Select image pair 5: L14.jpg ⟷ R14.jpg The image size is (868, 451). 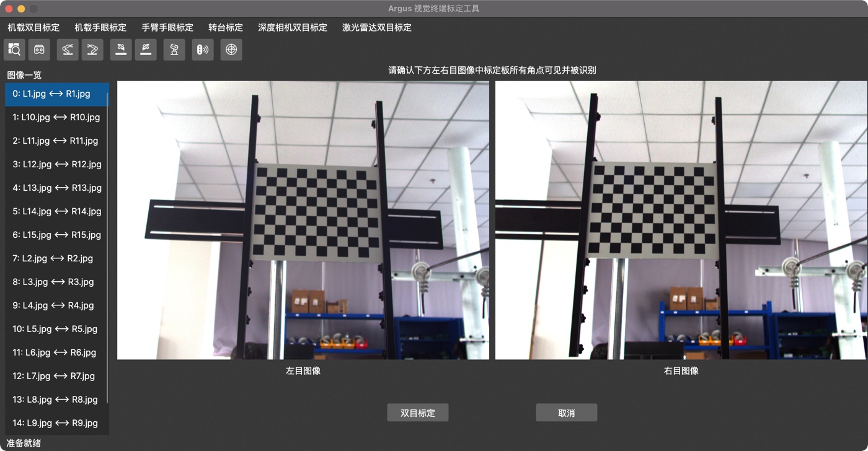56,211
